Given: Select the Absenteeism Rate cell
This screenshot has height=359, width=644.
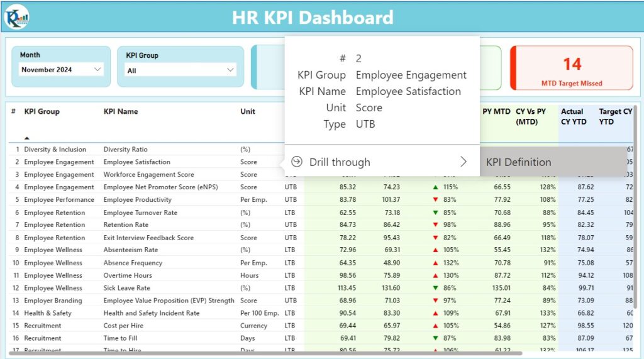Looking at the screenshot, I should [131, 250].
